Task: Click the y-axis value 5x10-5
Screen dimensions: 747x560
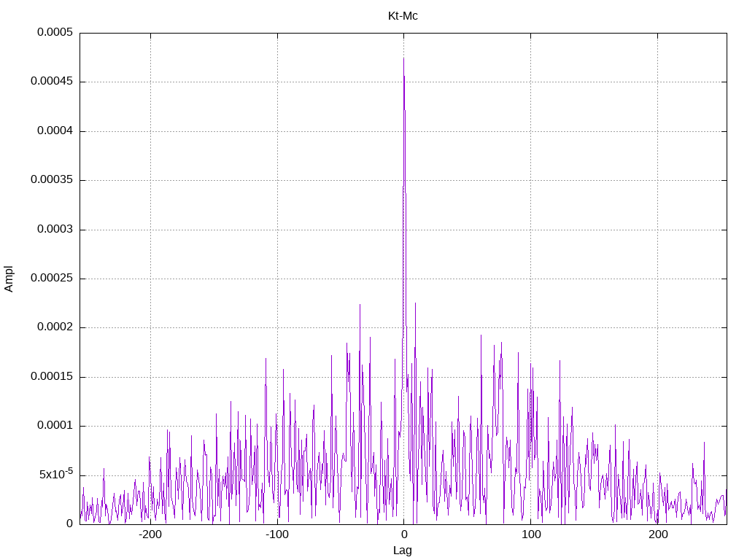Action: 56,474
